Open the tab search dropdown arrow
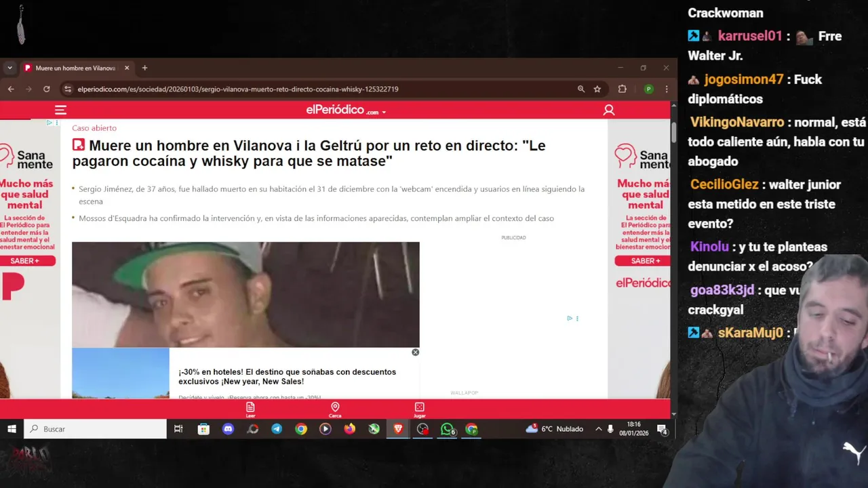This screenshot has width=868, height=488. 9,68
